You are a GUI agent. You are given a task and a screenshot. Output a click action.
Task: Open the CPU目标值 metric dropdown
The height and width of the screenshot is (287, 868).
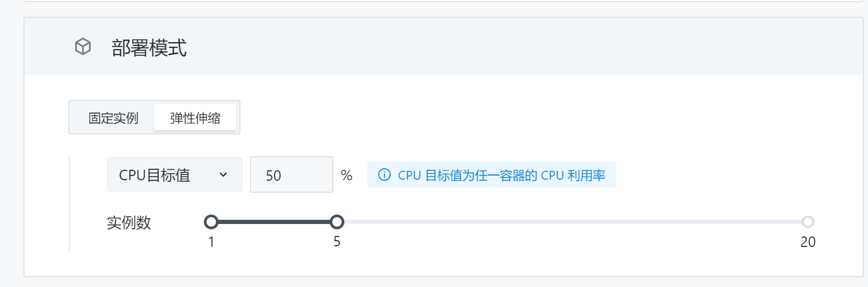click(x=175, y=174)
